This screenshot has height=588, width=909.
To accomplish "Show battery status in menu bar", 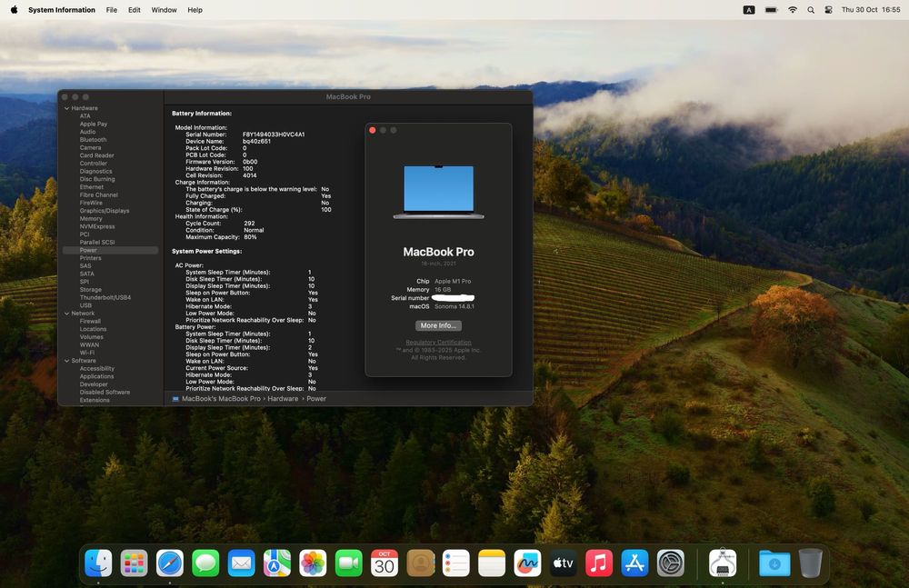I will click(x=771, y=10).
